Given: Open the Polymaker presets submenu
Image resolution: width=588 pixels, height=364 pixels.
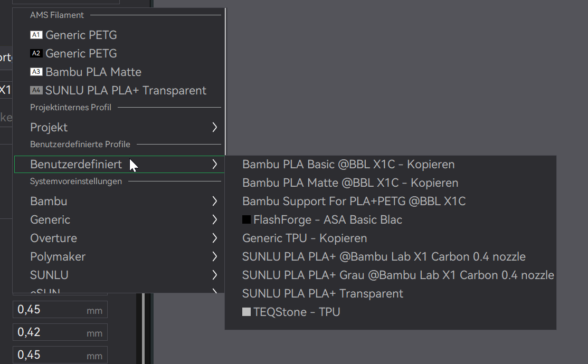Looking at the screenshot, I should (x=119, y=256).
